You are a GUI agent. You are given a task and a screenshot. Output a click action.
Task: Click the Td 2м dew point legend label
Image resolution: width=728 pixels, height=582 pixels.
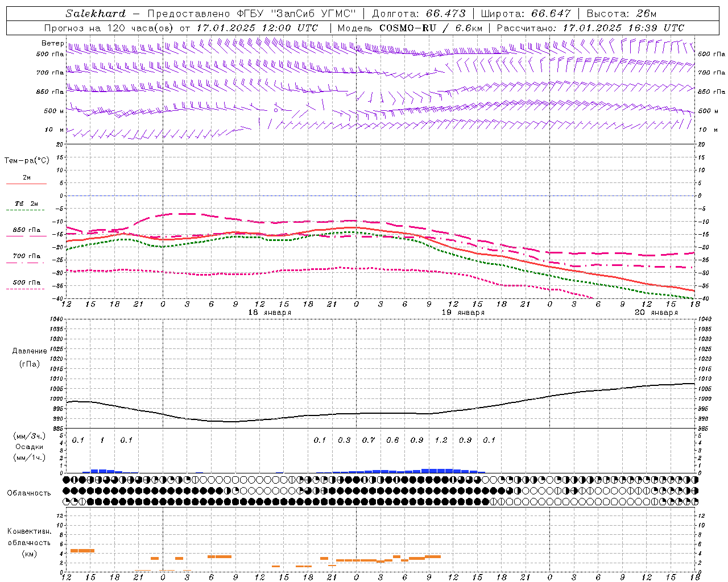(27, 203)
